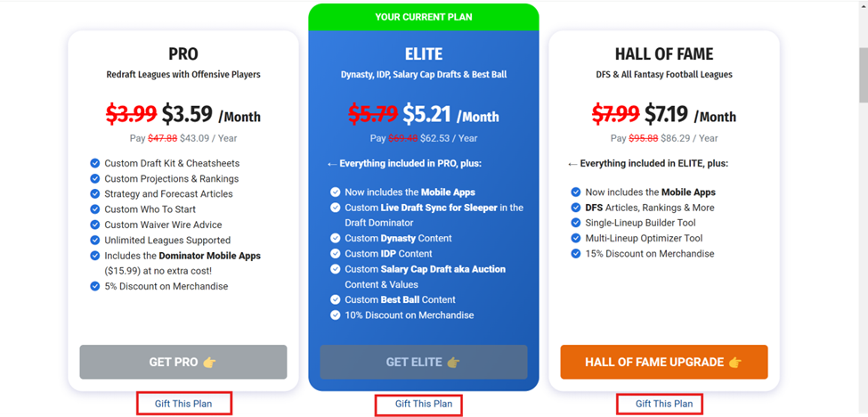Click checkmark icon beside Custom Best Ball Content
The image size is (868, 417).
pyautogui.click(x=335, y=299)
